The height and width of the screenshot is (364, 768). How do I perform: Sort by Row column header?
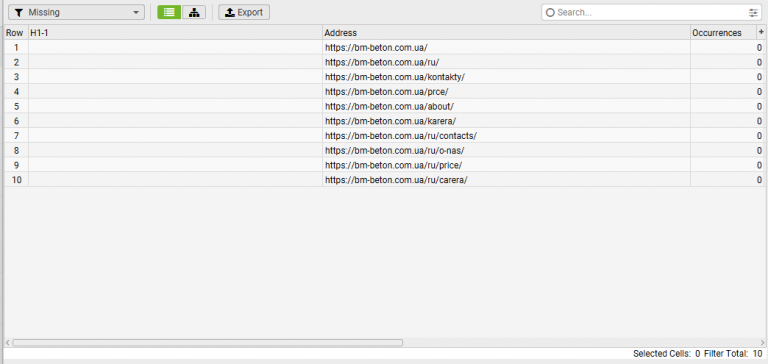coord(16,33)
